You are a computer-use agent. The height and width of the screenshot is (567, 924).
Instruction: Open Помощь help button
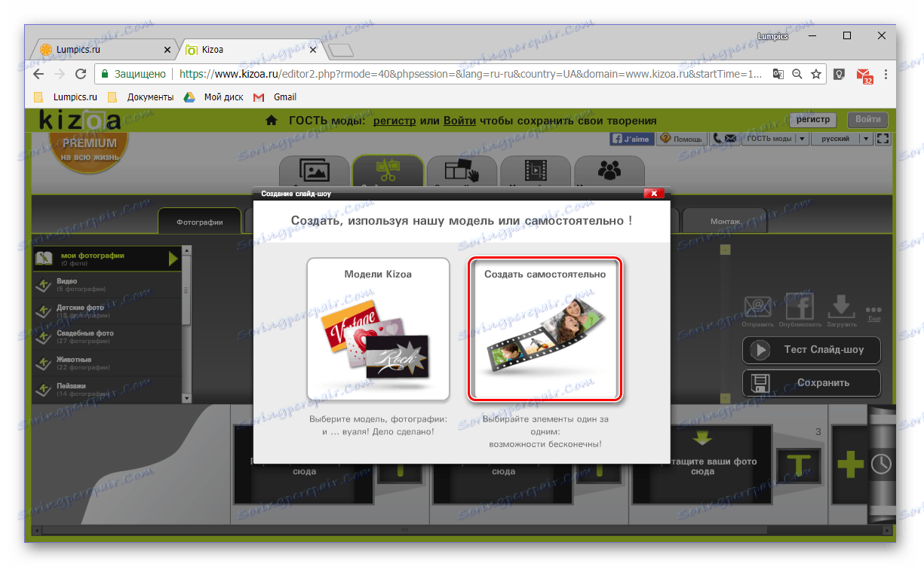coord(681,139)
